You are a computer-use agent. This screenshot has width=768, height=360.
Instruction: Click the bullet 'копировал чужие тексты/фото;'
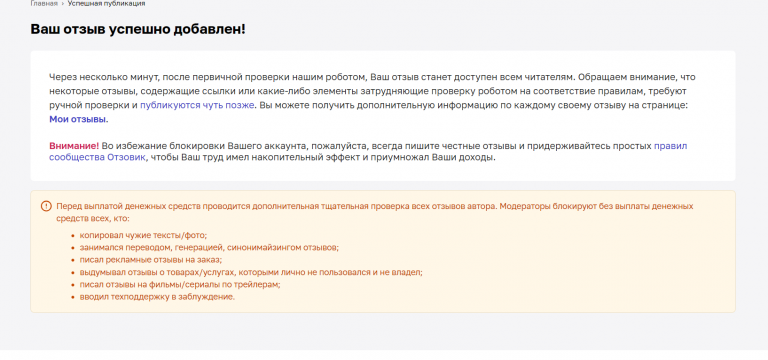click(x=144, y=236)
